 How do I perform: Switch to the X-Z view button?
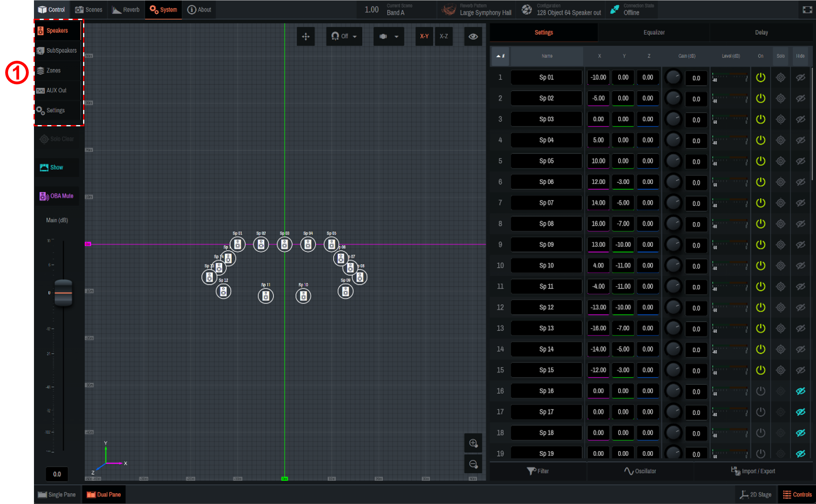click(x=444, y=36)
